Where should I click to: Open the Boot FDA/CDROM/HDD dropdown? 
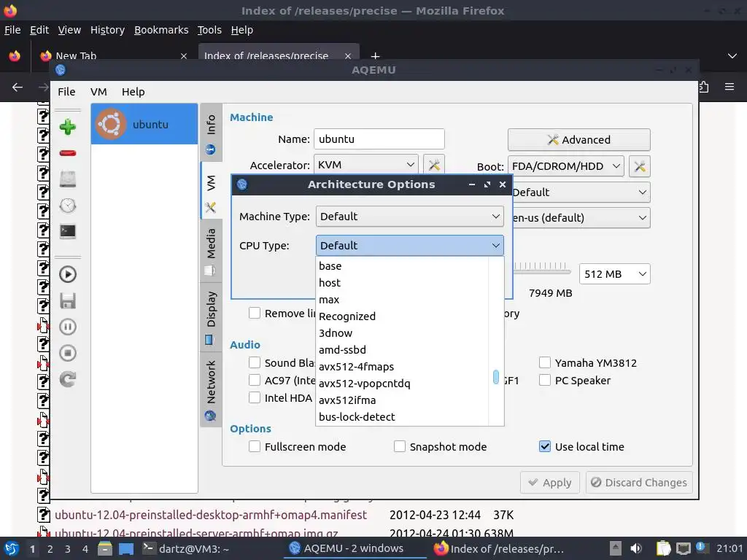coord(565,166)
